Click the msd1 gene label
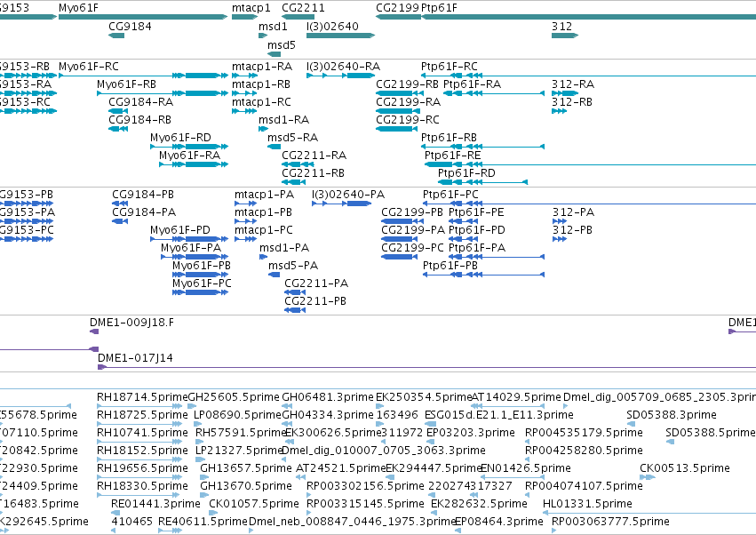 273,26
